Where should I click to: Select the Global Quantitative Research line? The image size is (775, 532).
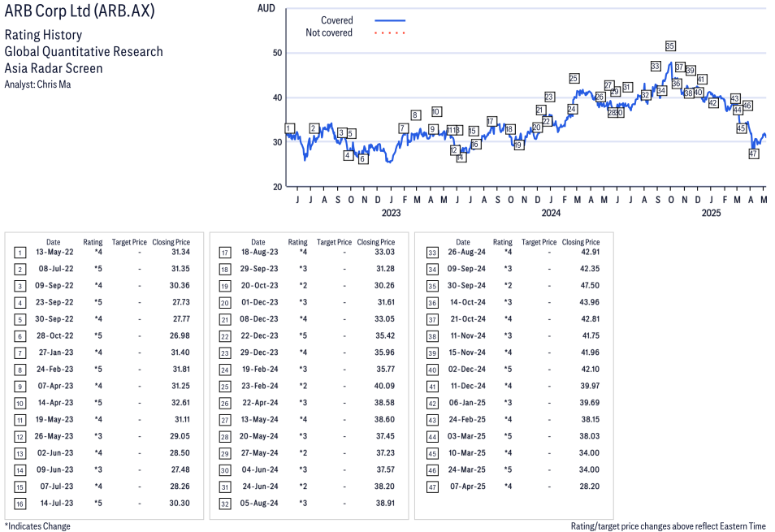pyautogui.click(x=84, y=52)
